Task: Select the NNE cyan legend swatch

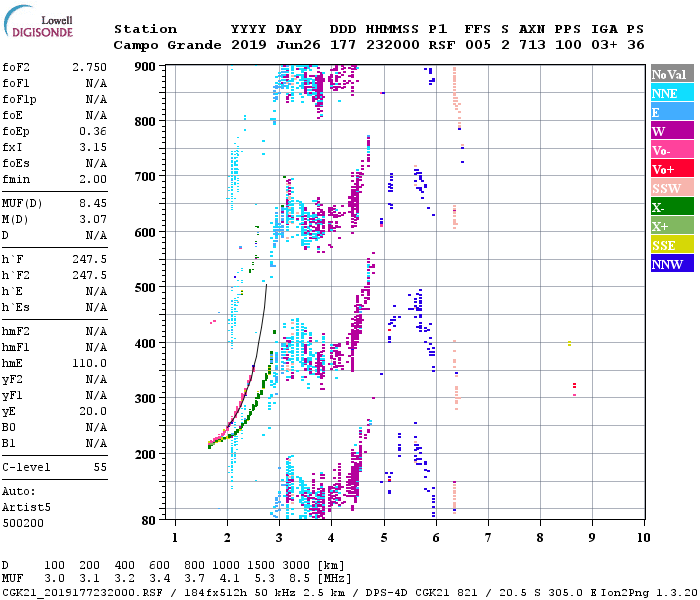Action: [x=672, y=93]
